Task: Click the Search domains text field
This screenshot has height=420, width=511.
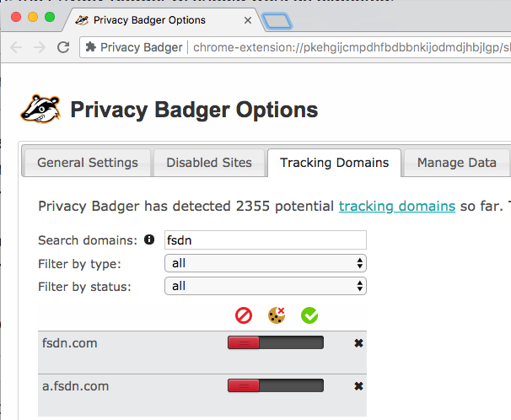Action: point(266,240)
